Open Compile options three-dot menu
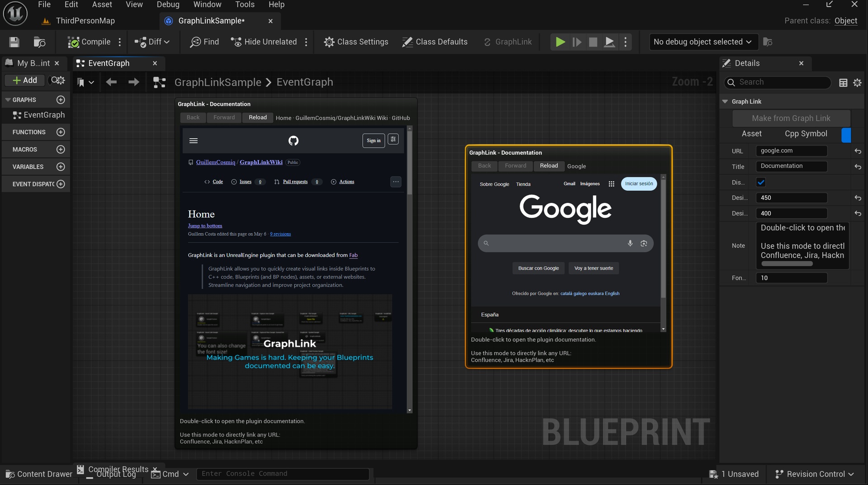Viewport: 868px width, 485px height. 120,42
